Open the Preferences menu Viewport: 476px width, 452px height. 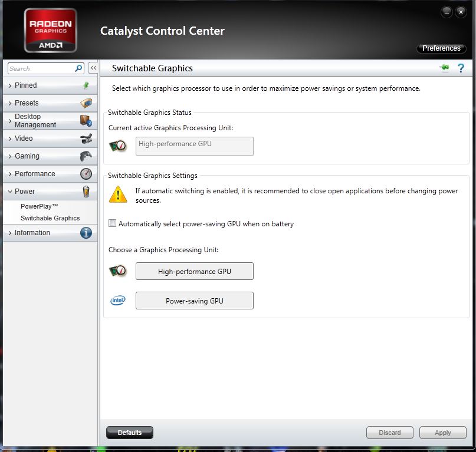pyautogui.click(x=441, y=48)
